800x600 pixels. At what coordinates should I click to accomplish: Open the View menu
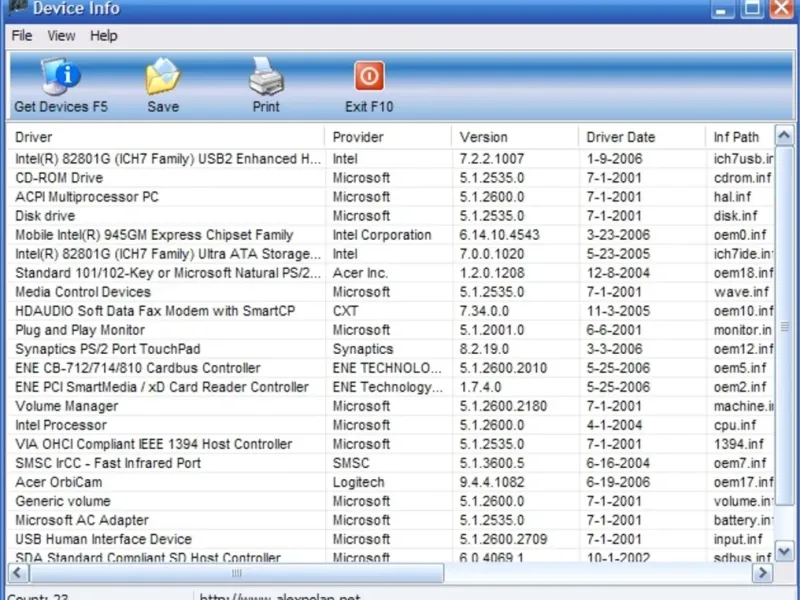61,36
